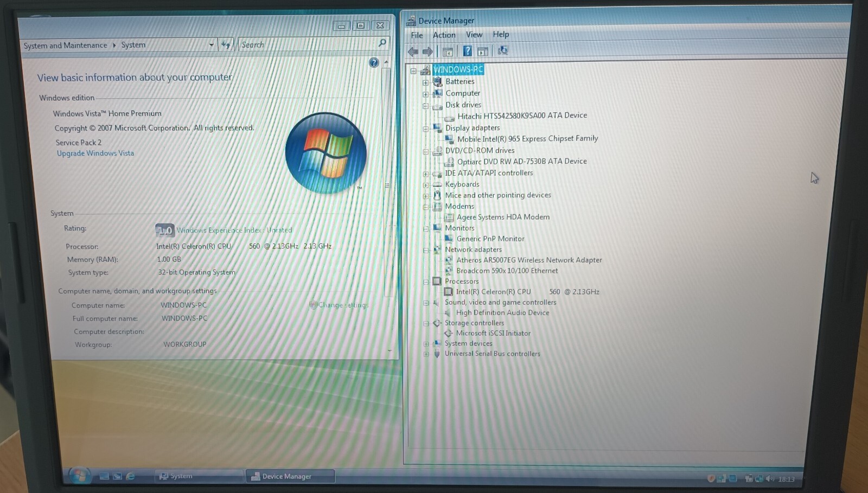Image resolution: width=868 pixels, height=493 pixels.
Task: Click scrollbar down arrow in System window
Action: click(390, 351)
